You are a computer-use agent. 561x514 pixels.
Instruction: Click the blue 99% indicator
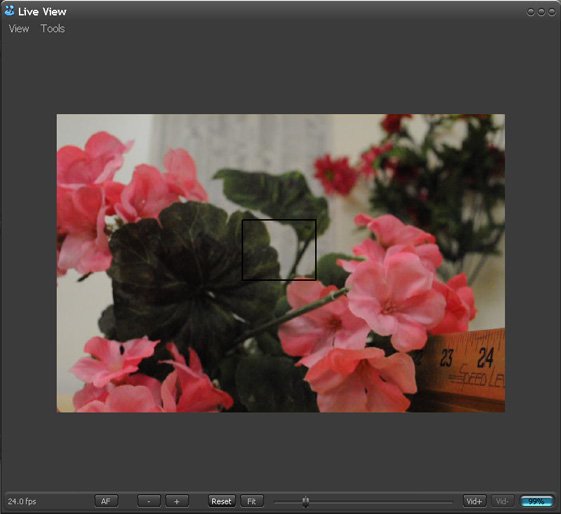coord(536,501)
